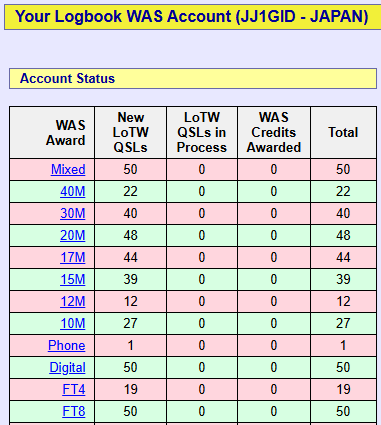381x425 pixels.
Task: Open the 40M award link
Action: pyautogui.click(x=73, y=191)
